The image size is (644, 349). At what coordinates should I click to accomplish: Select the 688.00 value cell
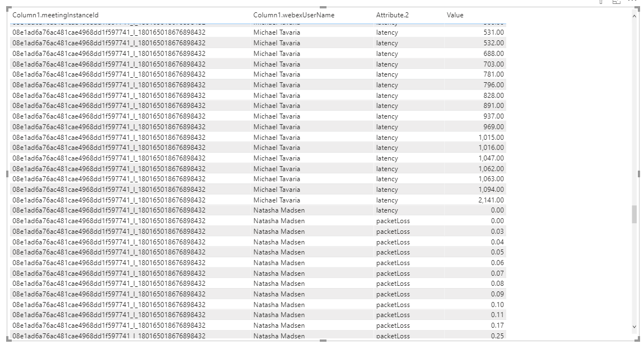click(x=493, y=54)
